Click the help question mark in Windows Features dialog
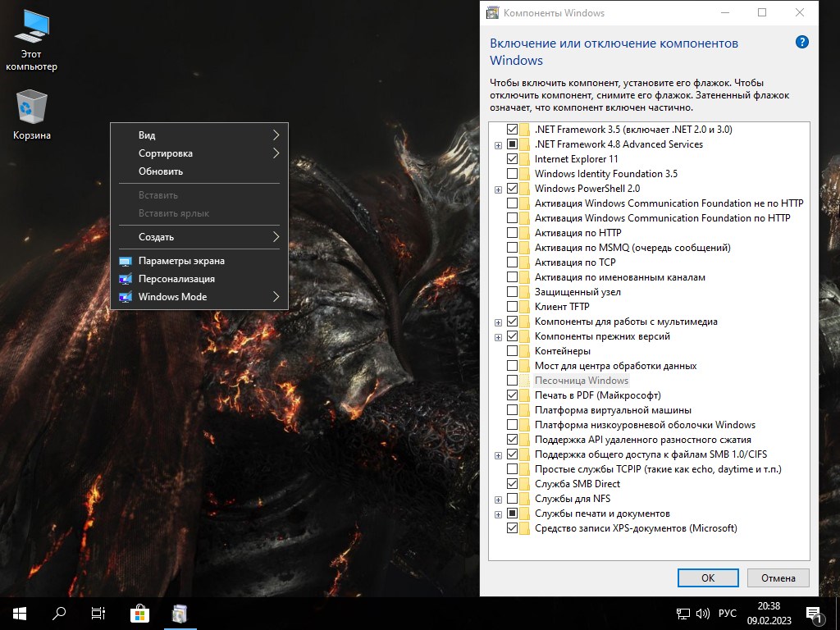This screenshot has width=840, height=630. [801, 43]
